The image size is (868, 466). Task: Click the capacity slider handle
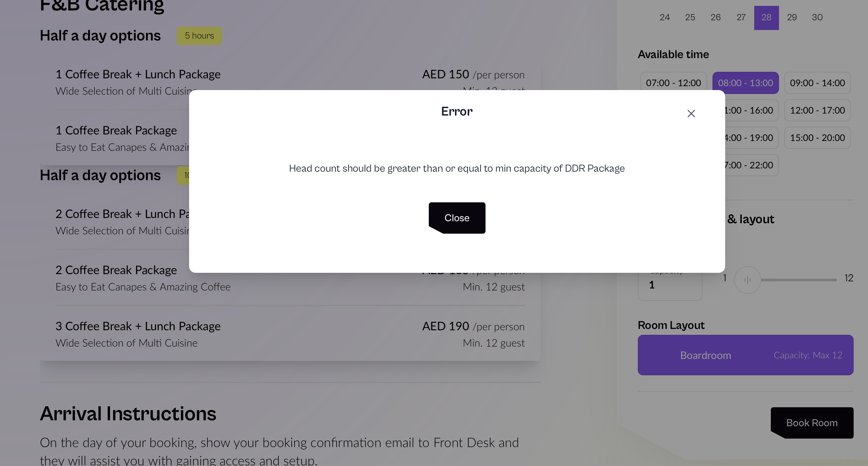pyautogui.click(x=747, y=280)
